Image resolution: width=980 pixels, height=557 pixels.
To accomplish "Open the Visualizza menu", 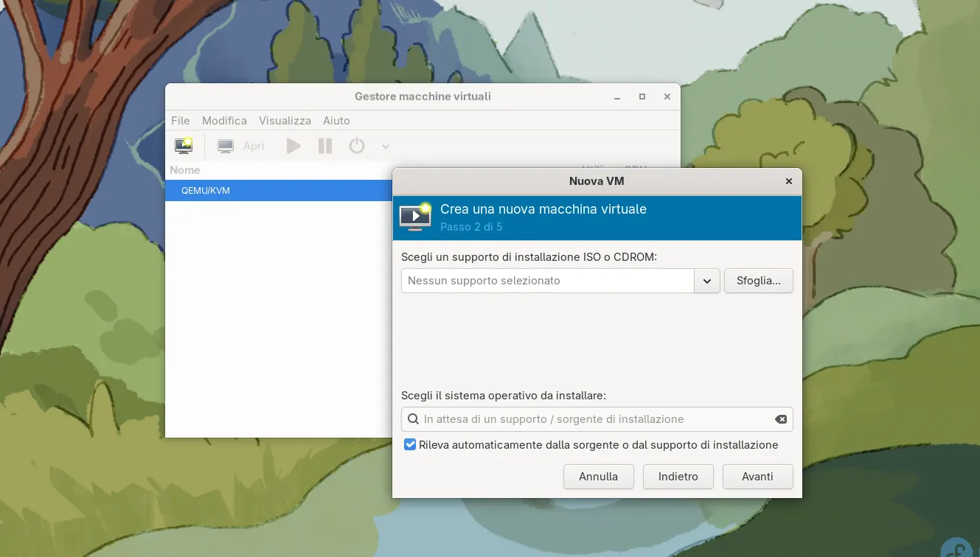I will point(285,120).
